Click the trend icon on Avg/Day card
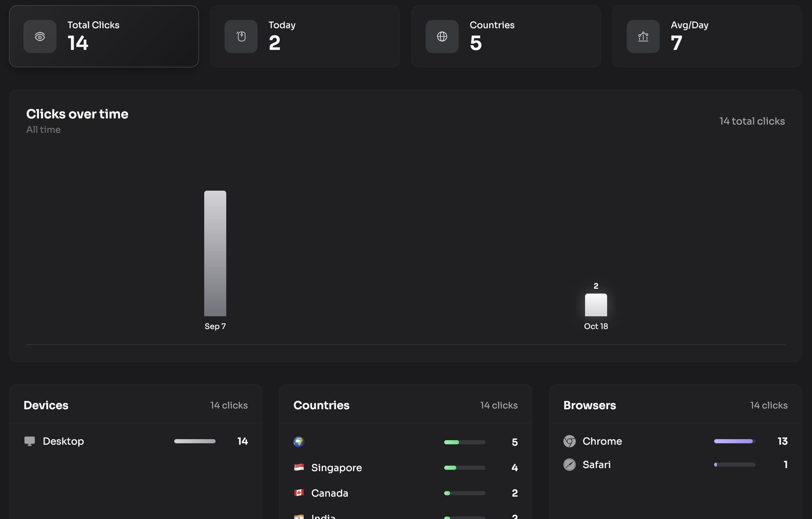Viewport: 812px width, 519px height. click(643, 36)
